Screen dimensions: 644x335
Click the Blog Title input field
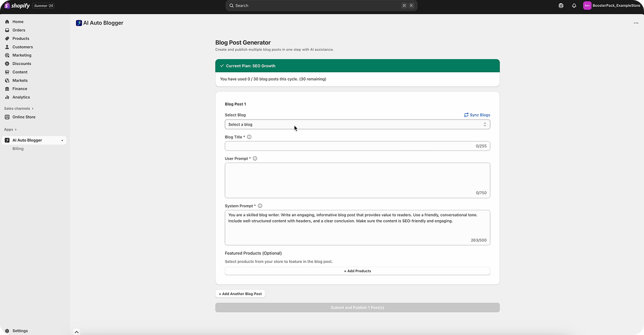click(x=357, y=146)
